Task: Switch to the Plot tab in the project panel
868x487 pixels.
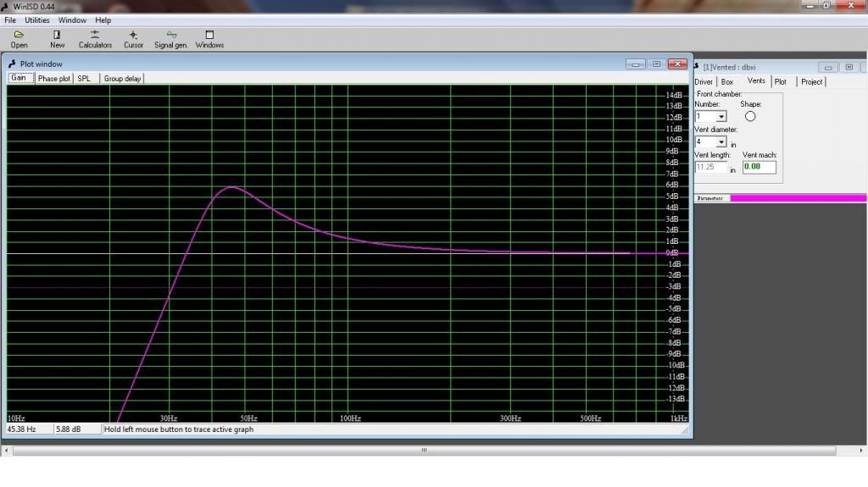Action: 781,82
